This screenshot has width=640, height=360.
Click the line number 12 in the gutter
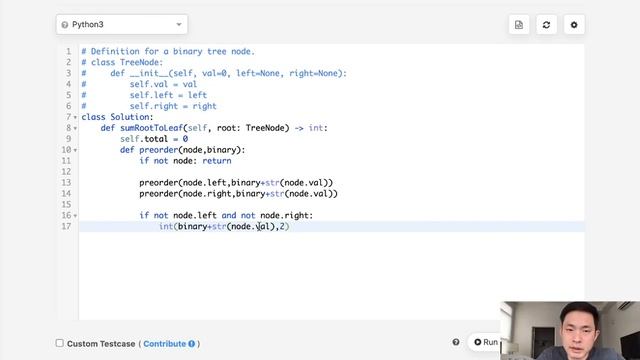pyautogui.click(x=66, y=171)
